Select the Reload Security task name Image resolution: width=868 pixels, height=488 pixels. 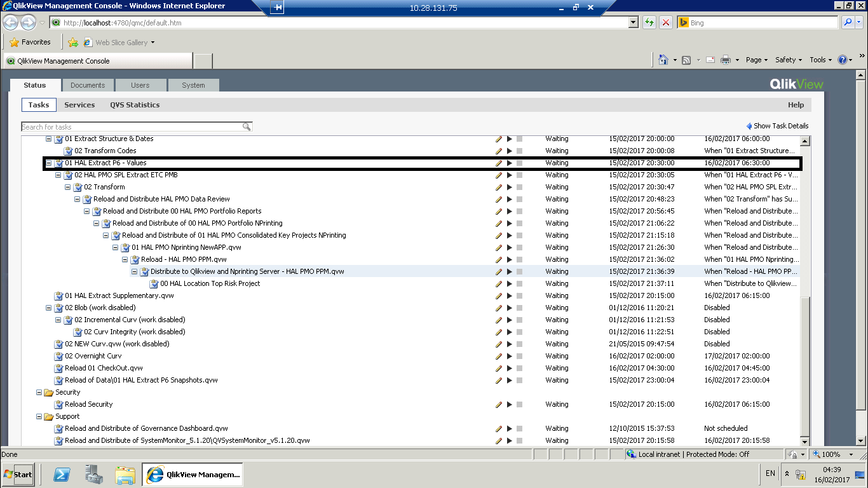tap(88, 404)
